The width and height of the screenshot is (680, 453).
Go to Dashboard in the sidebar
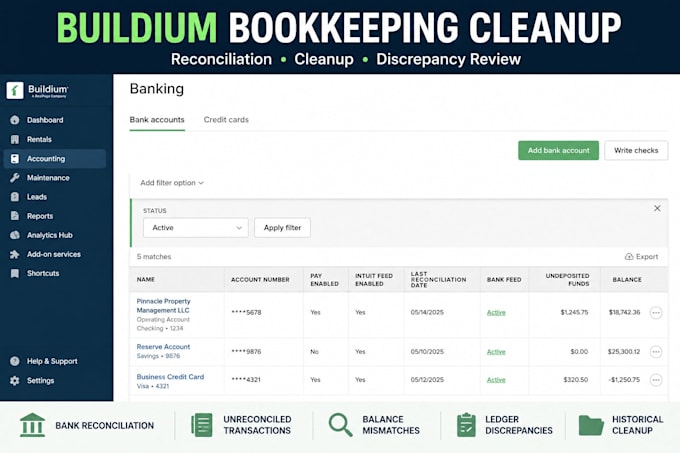click(x=45, y=120)
